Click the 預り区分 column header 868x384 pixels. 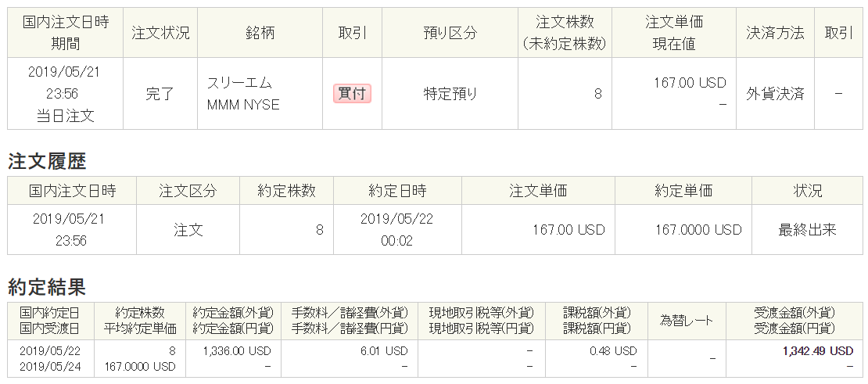[450, 33]
